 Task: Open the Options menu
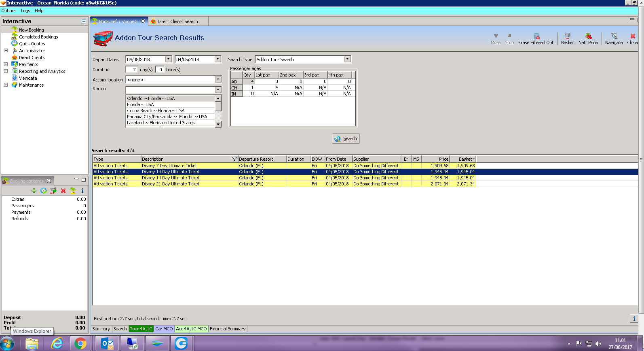(9, 11)
